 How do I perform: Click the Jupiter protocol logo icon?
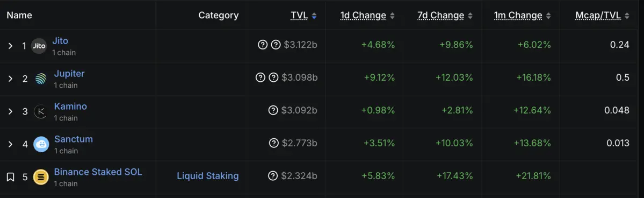tap(41, 79)
